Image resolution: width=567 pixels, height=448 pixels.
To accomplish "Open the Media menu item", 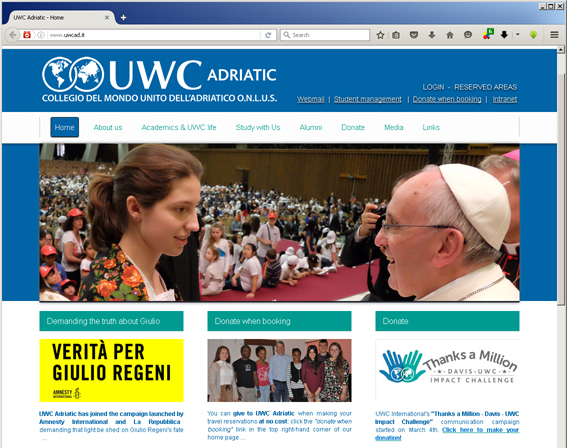I will point(393,127).
